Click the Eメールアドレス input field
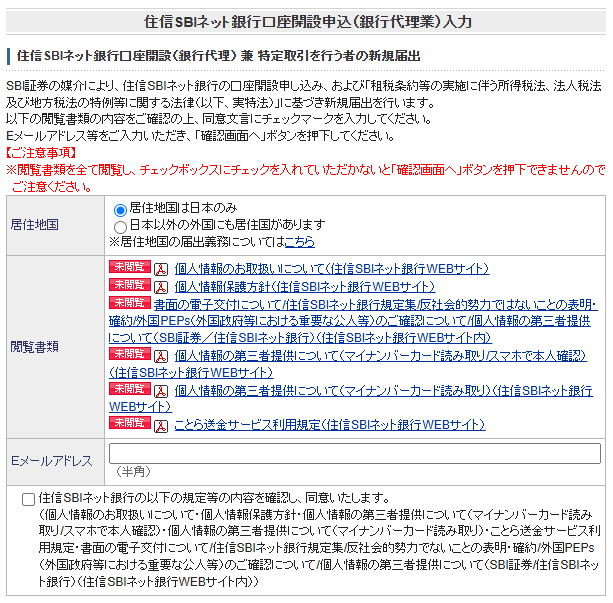This screenshot has width=613, height=603. point(355,453)
